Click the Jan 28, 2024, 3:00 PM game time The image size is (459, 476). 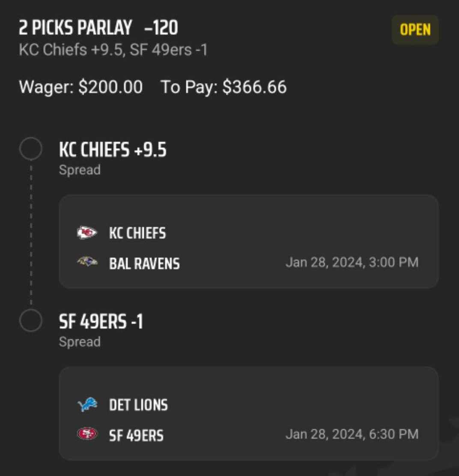point(352,262)
